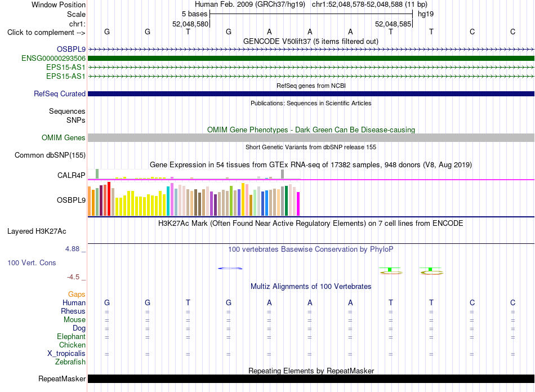This screenshot has width=535, height=392.
Task: Open 'Repeating Elements by RepeatMasker' track title
Action: [x=311, y=371]
